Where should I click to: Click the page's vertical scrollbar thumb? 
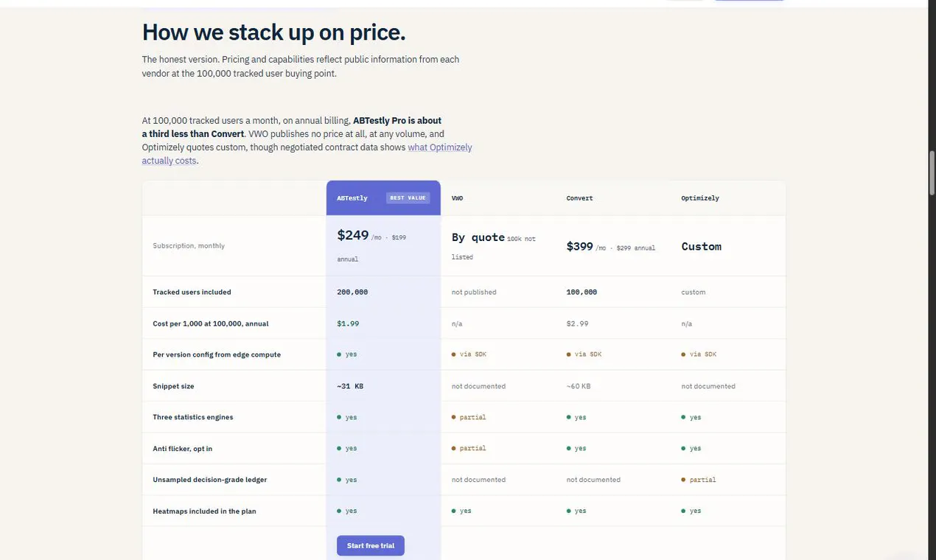(932, 172)
